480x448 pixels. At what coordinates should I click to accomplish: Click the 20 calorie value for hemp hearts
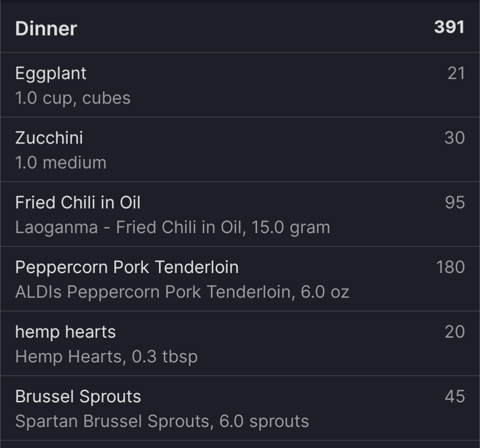pos(454,332)
